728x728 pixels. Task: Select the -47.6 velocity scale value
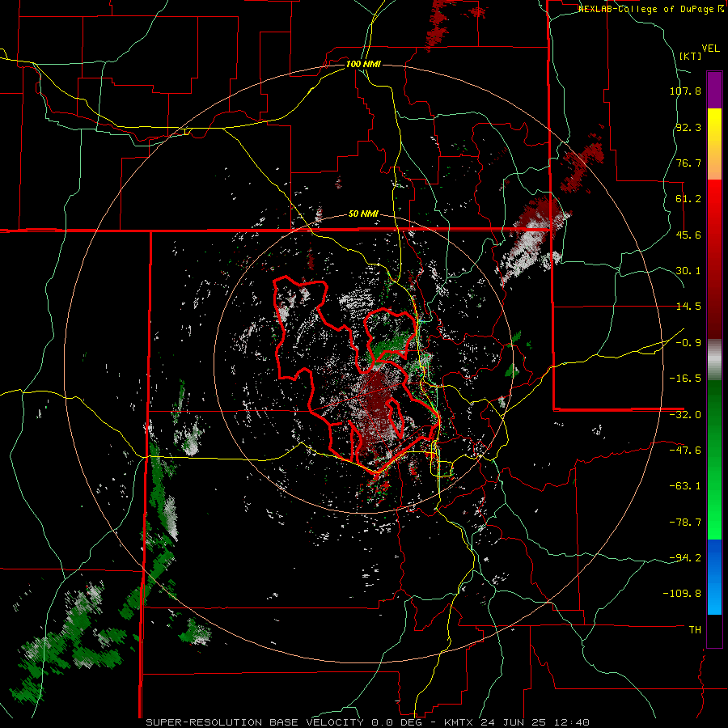click(x=685, y=451)
